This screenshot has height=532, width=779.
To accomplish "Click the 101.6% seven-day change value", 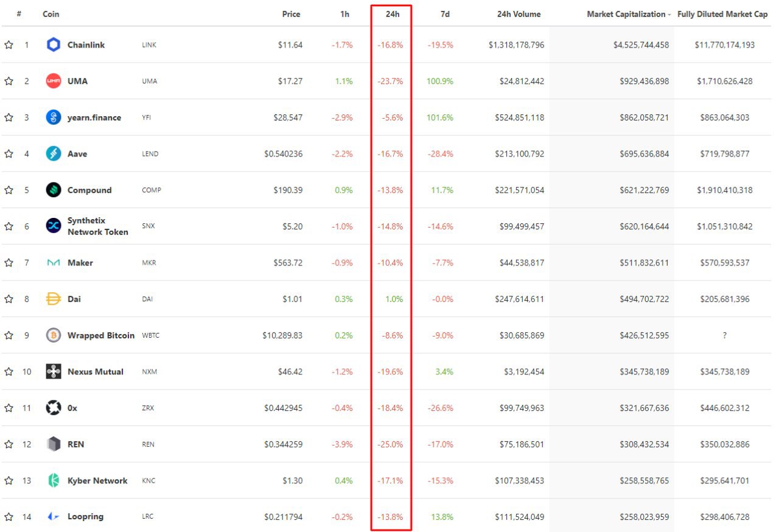I will (x=440, y=117).
